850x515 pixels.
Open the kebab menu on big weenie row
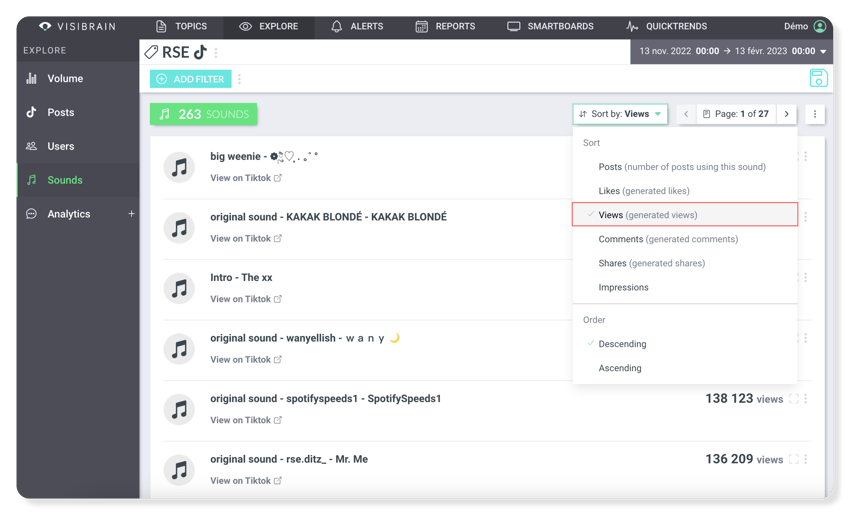[806, 157]
